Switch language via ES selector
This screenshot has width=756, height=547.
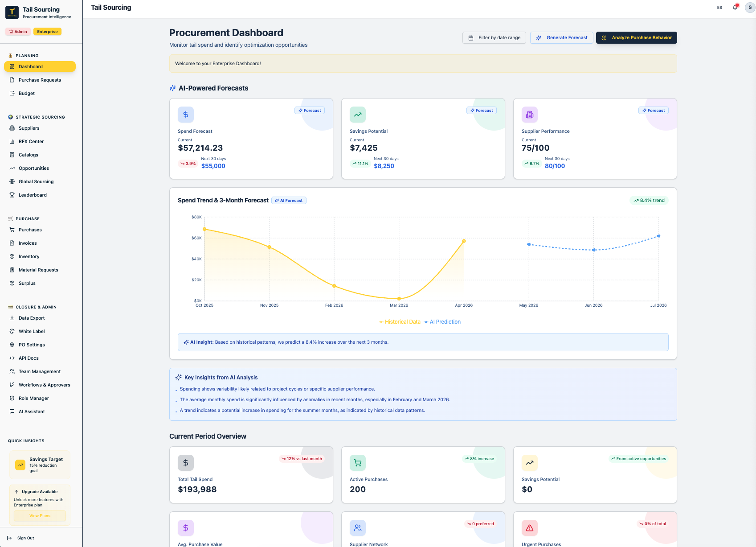[719, 8]
